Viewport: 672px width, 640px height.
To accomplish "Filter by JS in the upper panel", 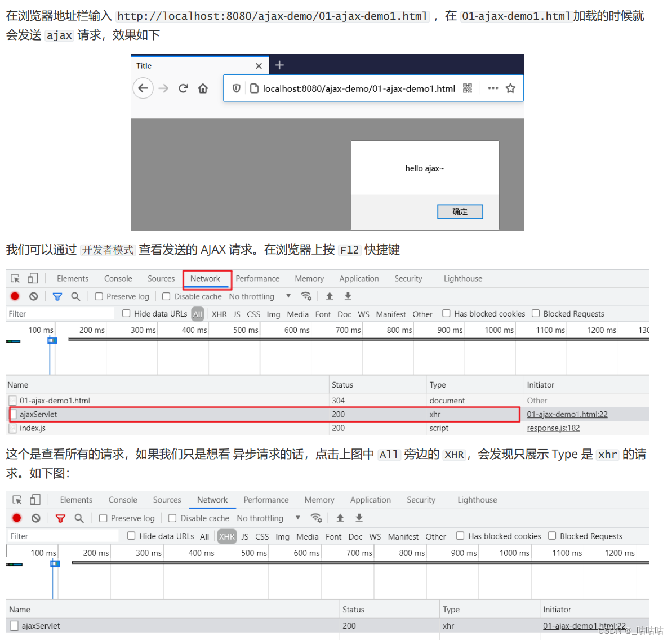I will coord(237,314).
